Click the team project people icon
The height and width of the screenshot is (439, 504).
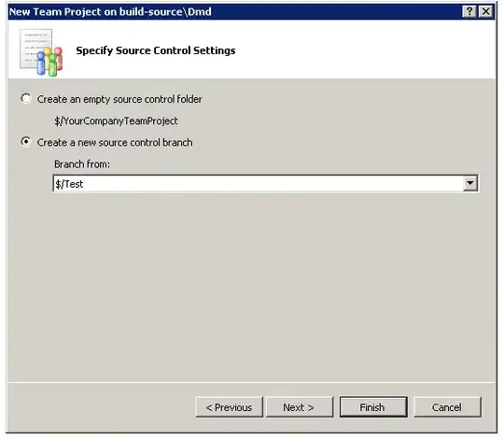pos(41,52)
